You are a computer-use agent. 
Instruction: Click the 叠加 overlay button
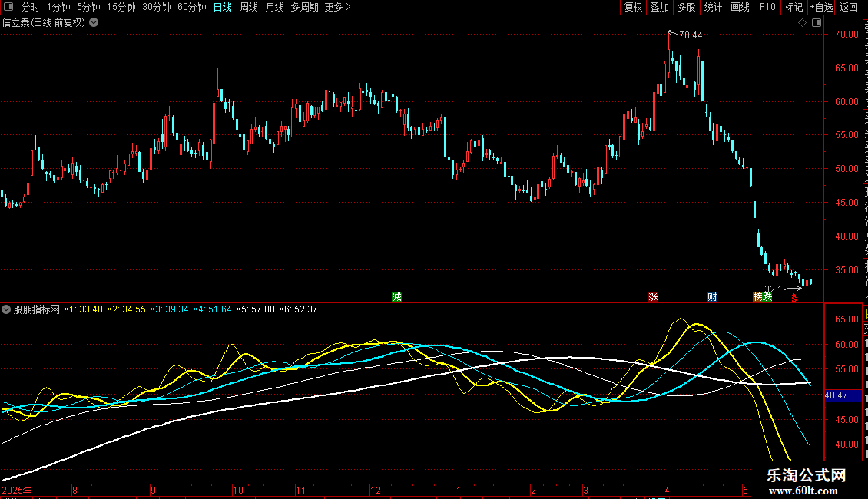point(659,7)
